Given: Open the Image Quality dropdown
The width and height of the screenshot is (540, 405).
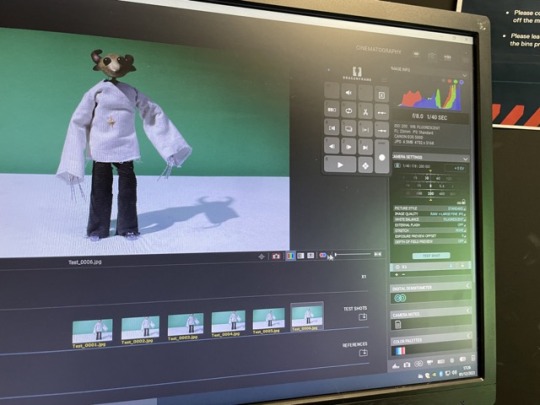Looking at the screenshot, I should [430, 214].
